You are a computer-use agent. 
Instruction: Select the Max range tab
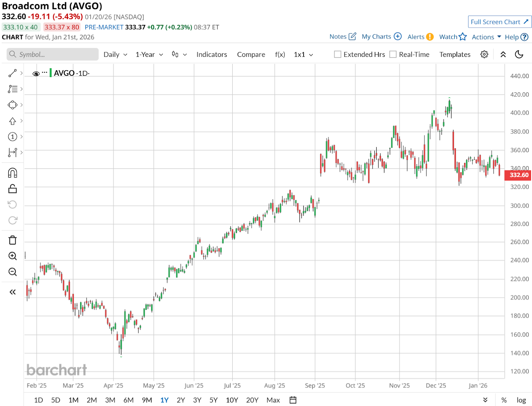(x=273, y=400)
